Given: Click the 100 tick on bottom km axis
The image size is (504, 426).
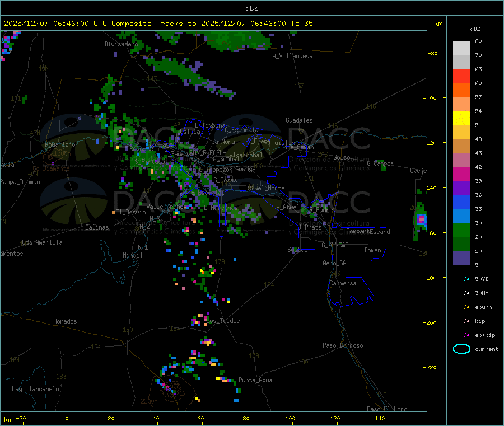Looking at the screenshot, I should [x=290, y=418].
